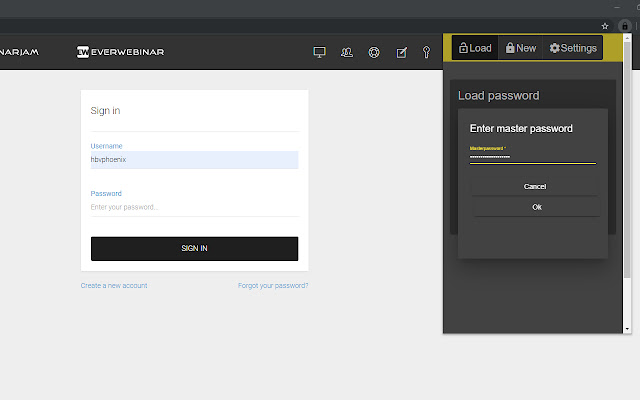Viewport: 640px width, 400px height.
Task: Open the Settings tab
Action: pos(573,48)
